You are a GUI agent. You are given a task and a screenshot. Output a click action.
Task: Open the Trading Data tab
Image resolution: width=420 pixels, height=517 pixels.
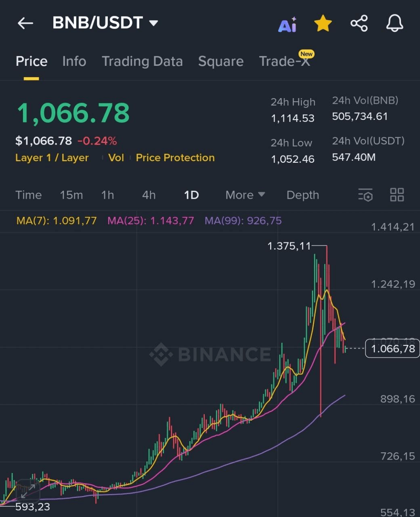point(142,61)
